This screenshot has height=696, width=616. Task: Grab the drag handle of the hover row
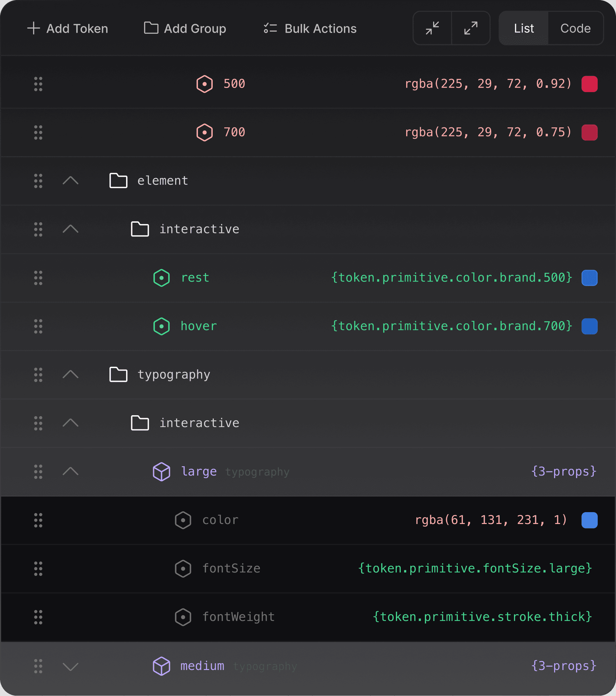(x=38, y=326)
